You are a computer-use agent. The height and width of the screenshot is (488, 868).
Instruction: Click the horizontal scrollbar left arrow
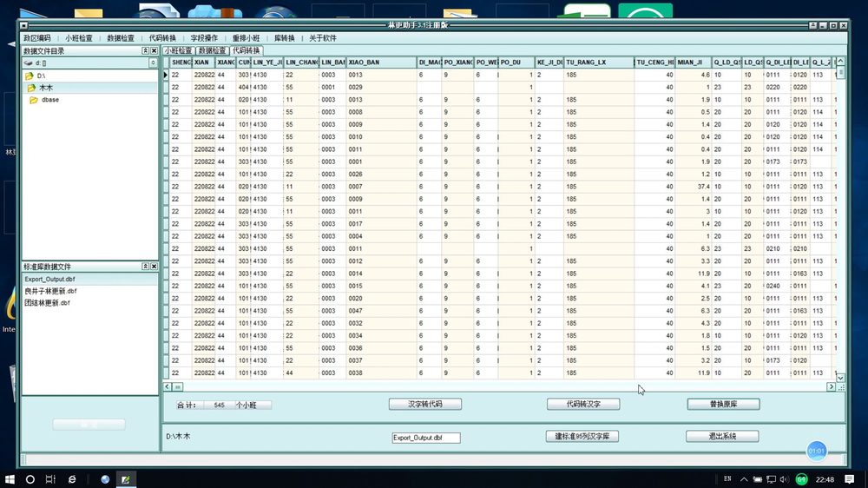(168, 386)
